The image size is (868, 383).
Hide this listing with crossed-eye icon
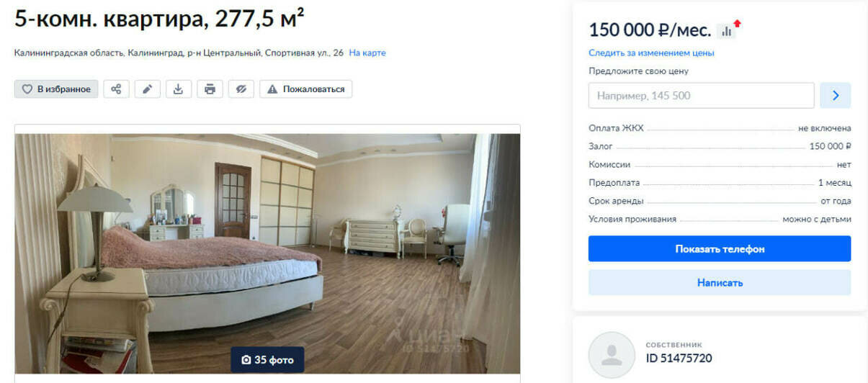coord(241,89)
